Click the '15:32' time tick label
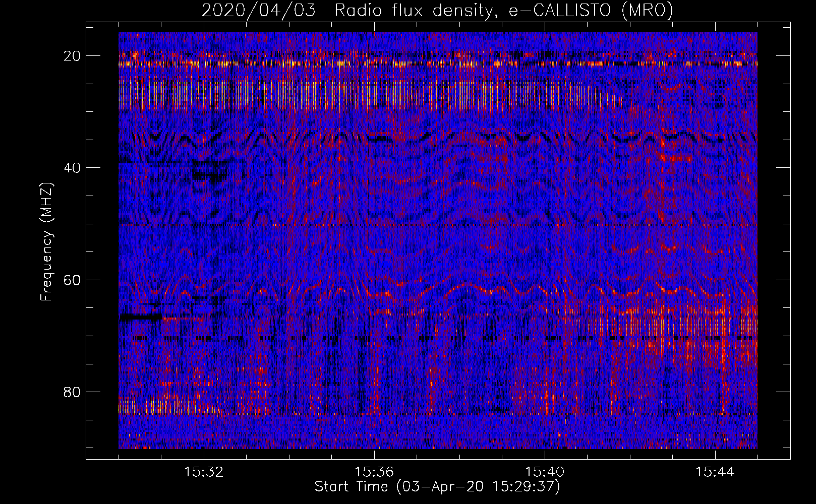The width and height of the screenshot is (816, 504). click(x=204, y=472)
